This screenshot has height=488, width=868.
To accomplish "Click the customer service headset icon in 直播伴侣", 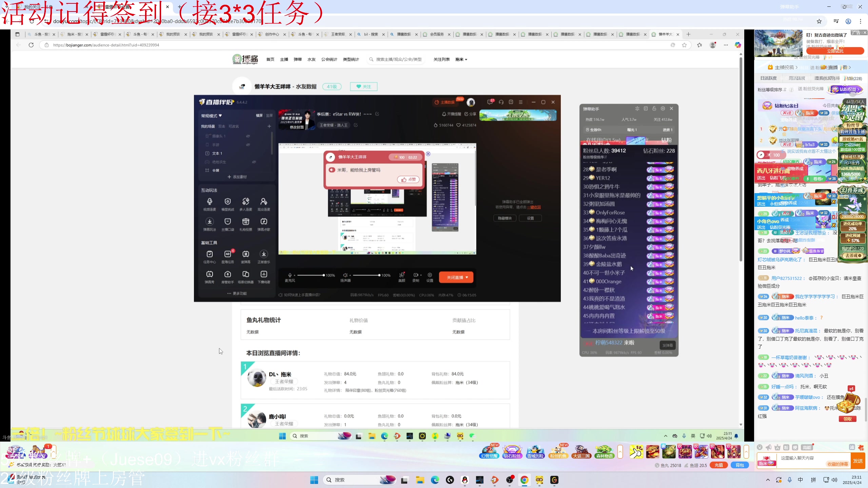I will 501,102.
